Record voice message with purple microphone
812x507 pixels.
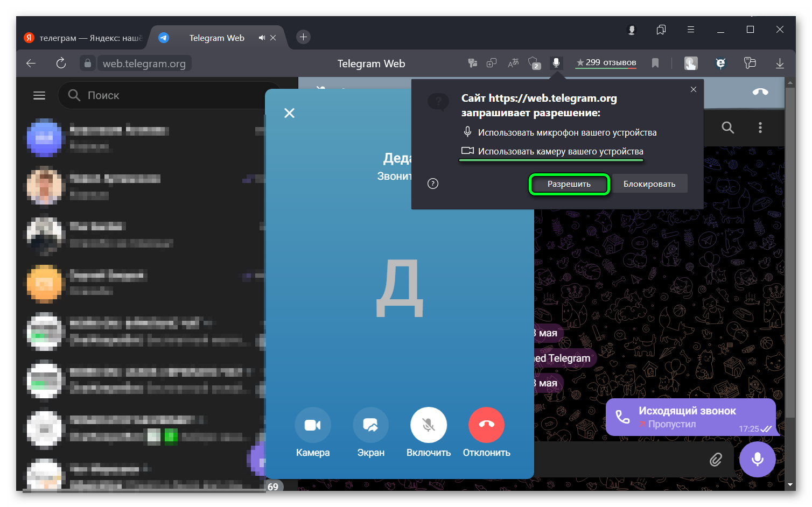(757, 459)
